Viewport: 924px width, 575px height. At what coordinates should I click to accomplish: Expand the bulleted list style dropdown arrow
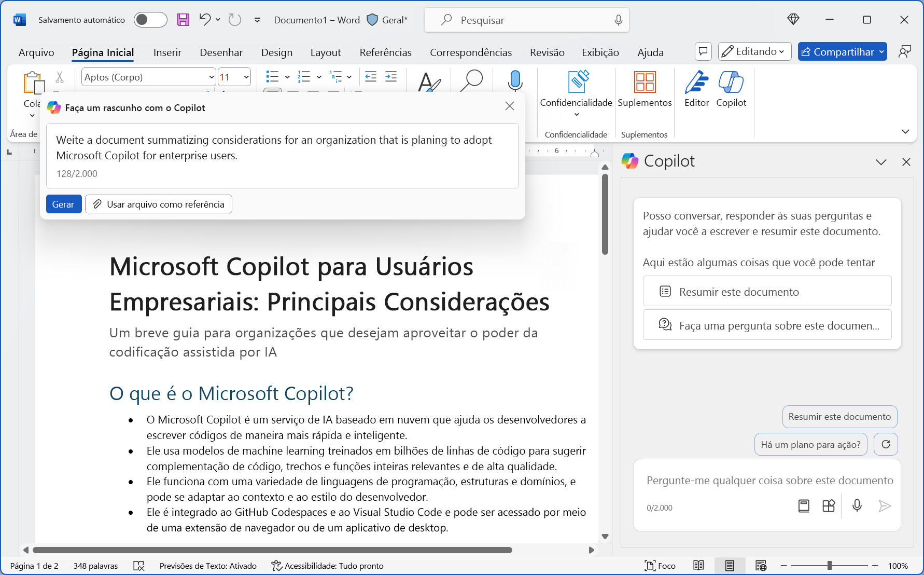[x=287, y=77]
